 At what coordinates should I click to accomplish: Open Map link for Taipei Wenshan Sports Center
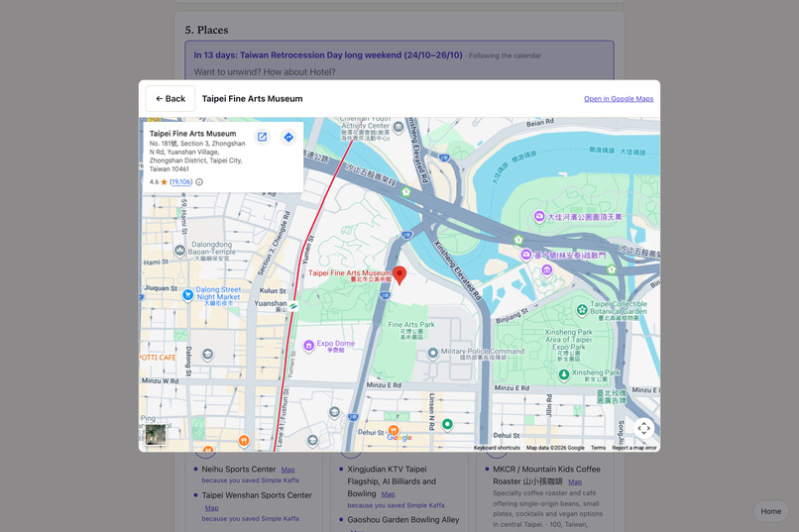tap(211, 508)
